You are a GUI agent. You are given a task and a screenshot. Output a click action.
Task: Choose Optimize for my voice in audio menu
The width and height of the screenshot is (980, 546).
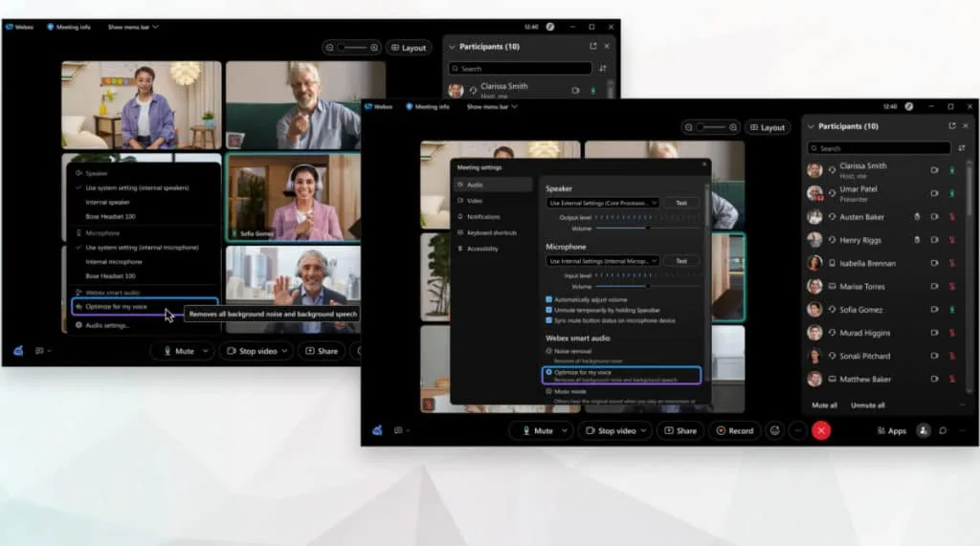[145, 307]
